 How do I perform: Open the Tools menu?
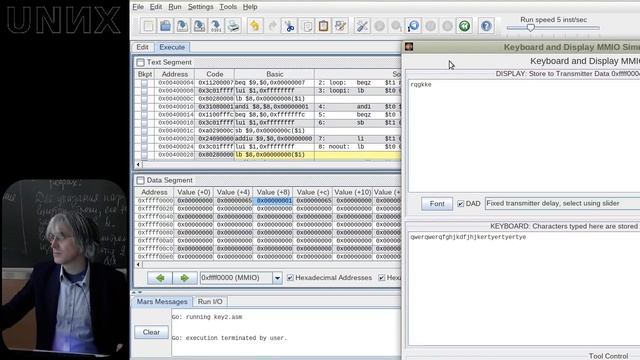pos(228,7)
